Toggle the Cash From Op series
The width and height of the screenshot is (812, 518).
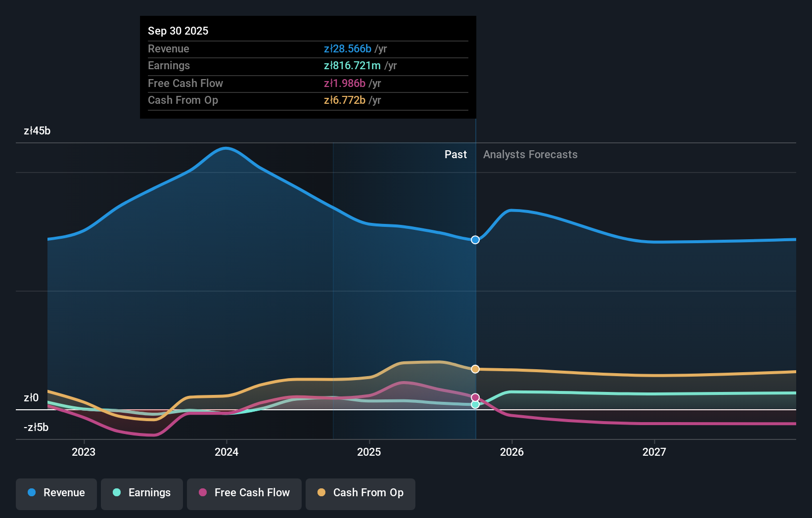pyautogui.click(x=360, y=494)
